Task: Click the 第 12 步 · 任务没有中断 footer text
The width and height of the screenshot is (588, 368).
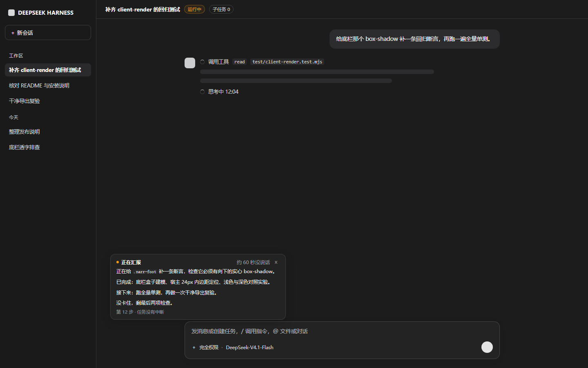Action: (x=140, y=312)
